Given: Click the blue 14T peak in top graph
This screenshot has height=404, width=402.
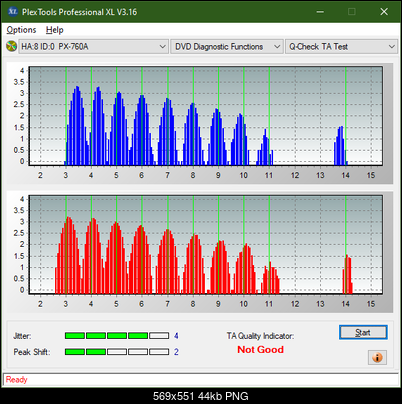Looking at the screenshot, I should click(x=341, y=146).
